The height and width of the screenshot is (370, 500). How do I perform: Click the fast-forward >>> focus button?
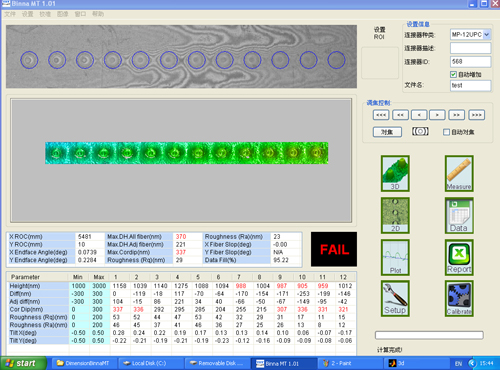click(477, 115)
